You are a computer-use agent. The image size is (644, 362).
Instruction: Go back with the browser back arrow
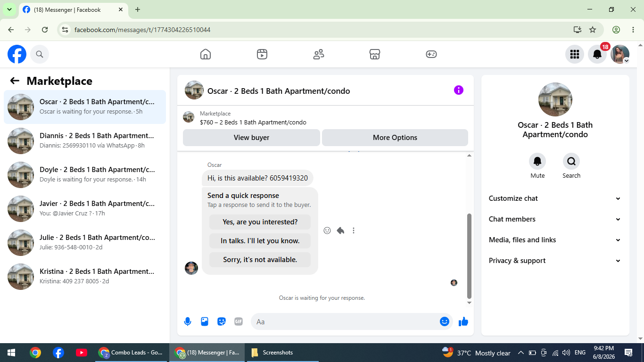tap(11, 30)
